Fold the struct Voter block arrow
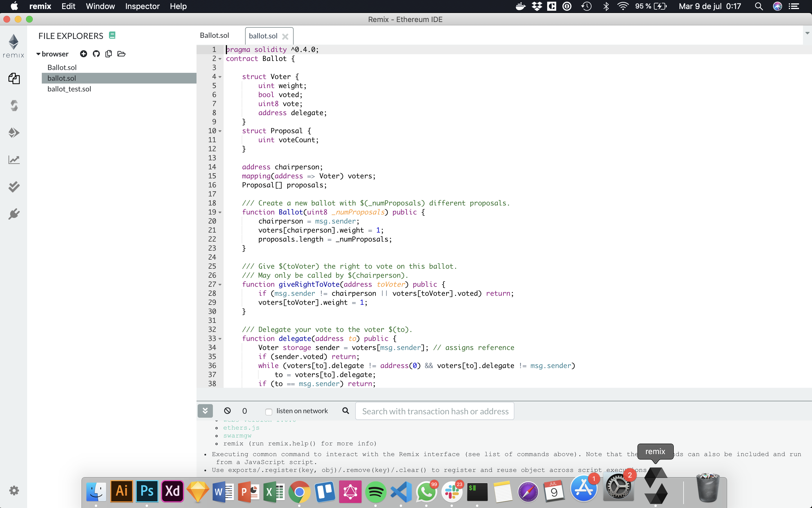The width and height of the screenshot is (812, 508). point(220,77)
